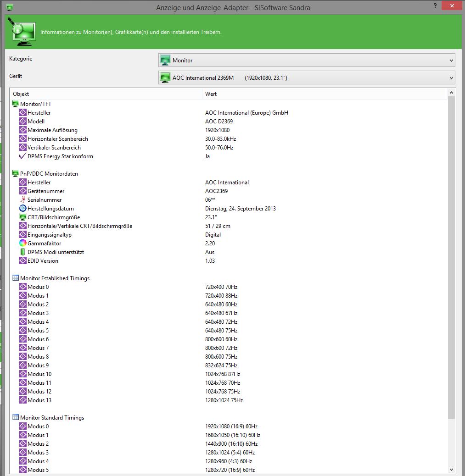Click the Monitor/TFT section icon
The width and height of the screenshot is (465, 476).
[x=15, y=104]
